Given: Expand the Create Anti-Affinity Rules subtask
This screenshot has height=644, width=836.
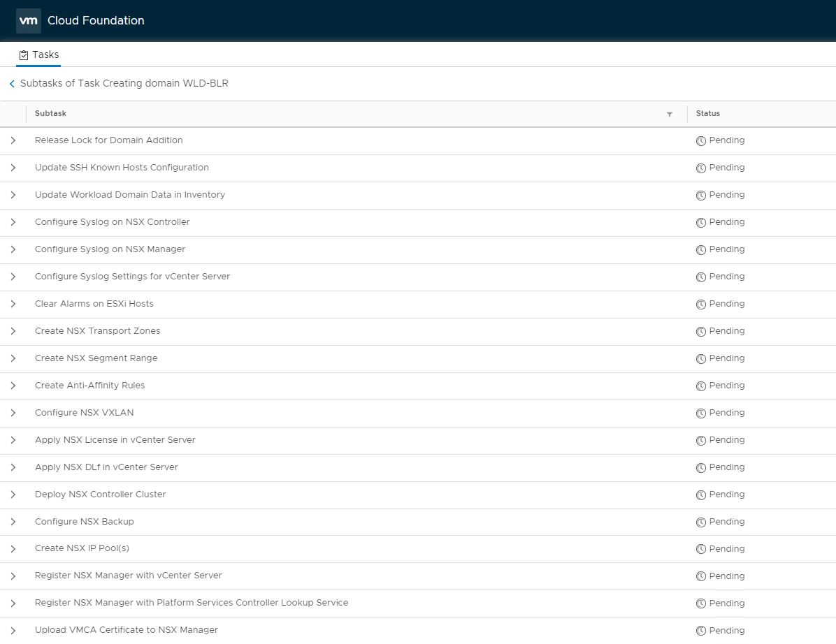Looking at the screenshot, I should 13,386.
